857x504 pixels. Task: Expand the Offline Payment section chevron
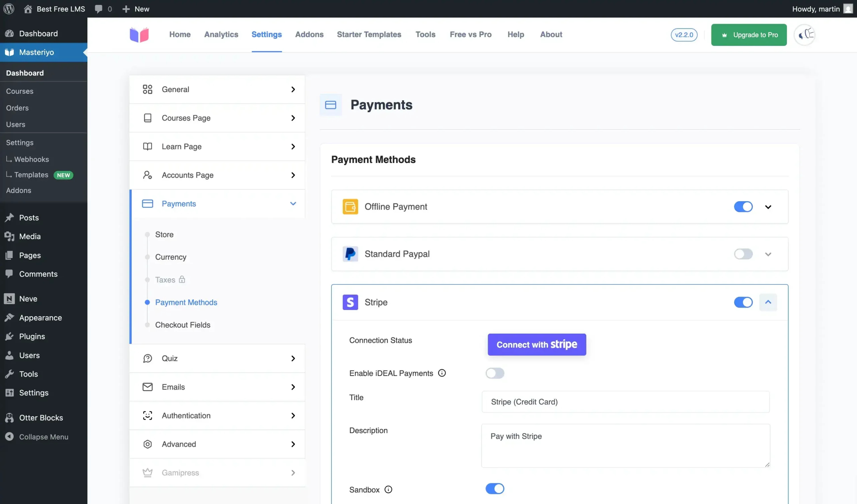click(x=768, y=207)
